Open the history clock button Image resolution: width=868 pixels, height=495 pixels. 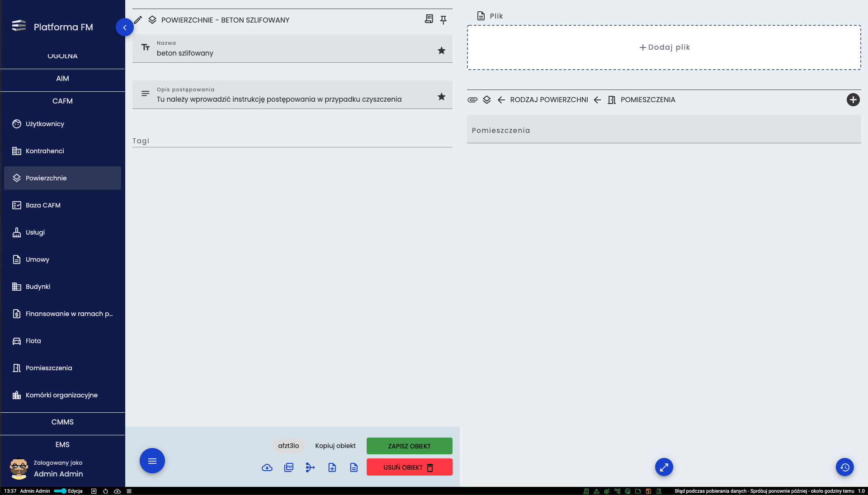point(845,467)
